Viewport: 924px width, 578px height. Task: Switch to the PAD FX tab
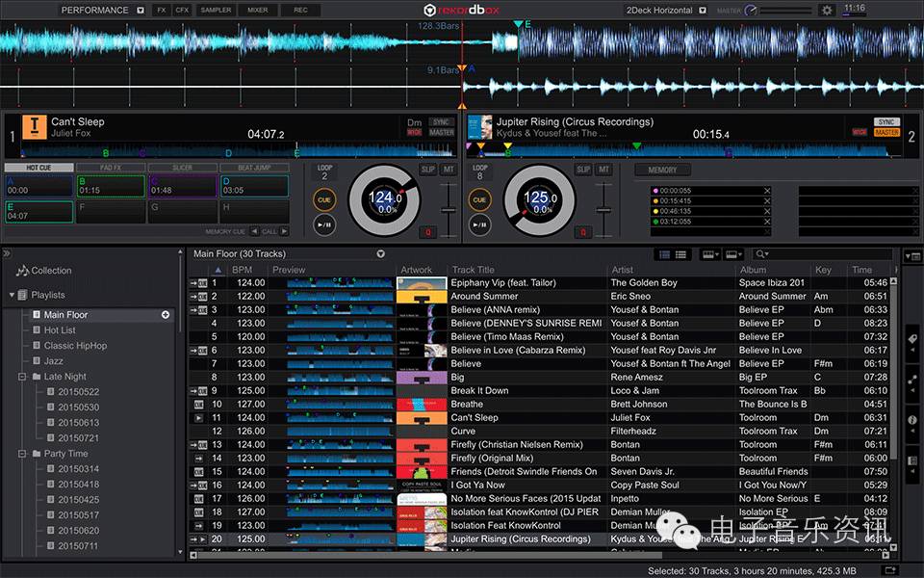tap(110, 168)
